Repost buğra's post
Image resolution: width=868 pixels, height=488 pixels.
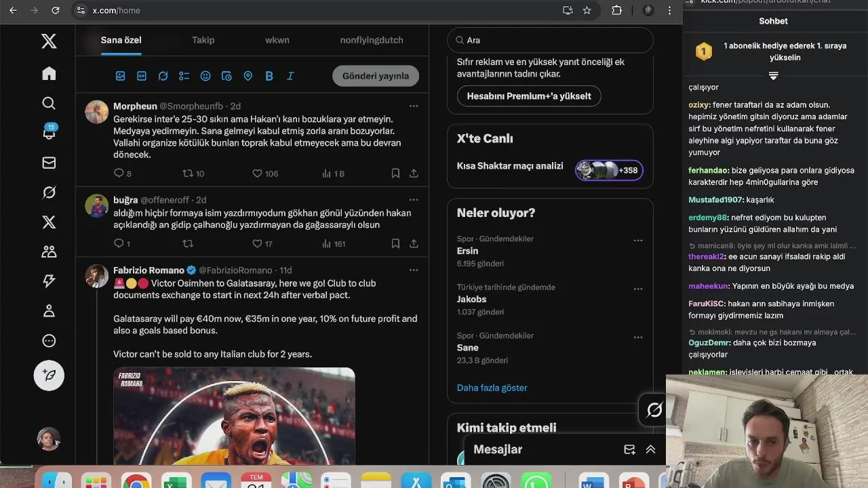click(189, 243)
